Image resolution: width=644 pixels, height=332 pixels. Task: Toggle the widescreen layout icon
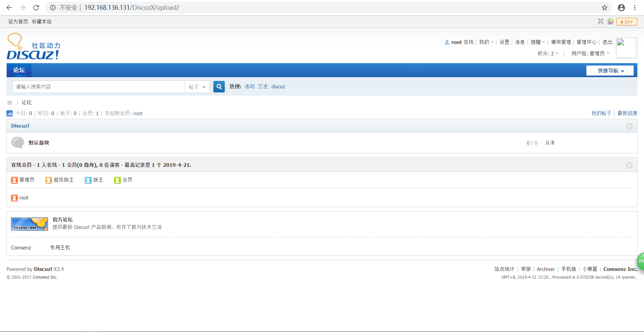[x=600, y=21]
